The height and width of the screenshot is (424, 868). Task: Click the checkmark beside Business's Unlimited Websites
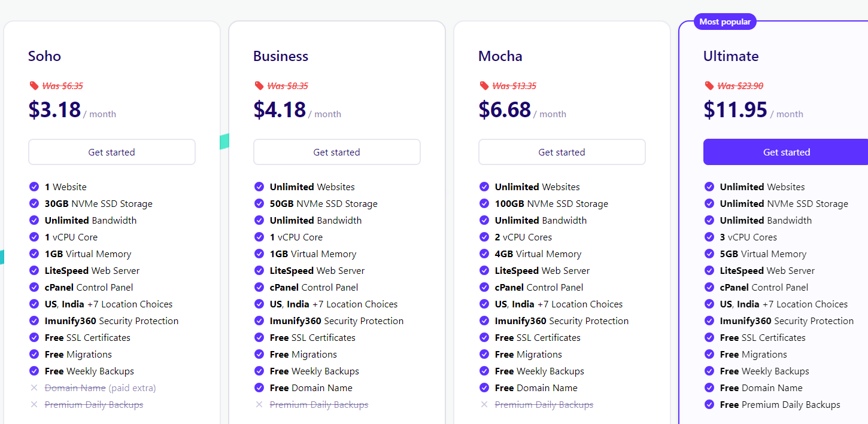[x=259, y=187]
